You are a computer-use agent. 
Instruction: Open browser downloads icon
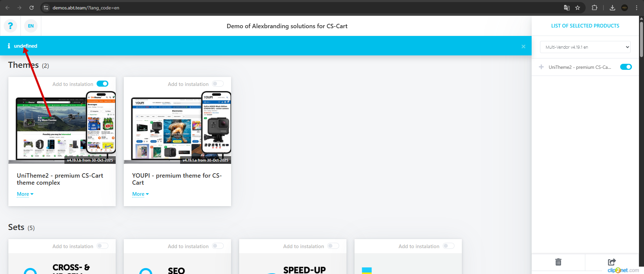[612, 8]
